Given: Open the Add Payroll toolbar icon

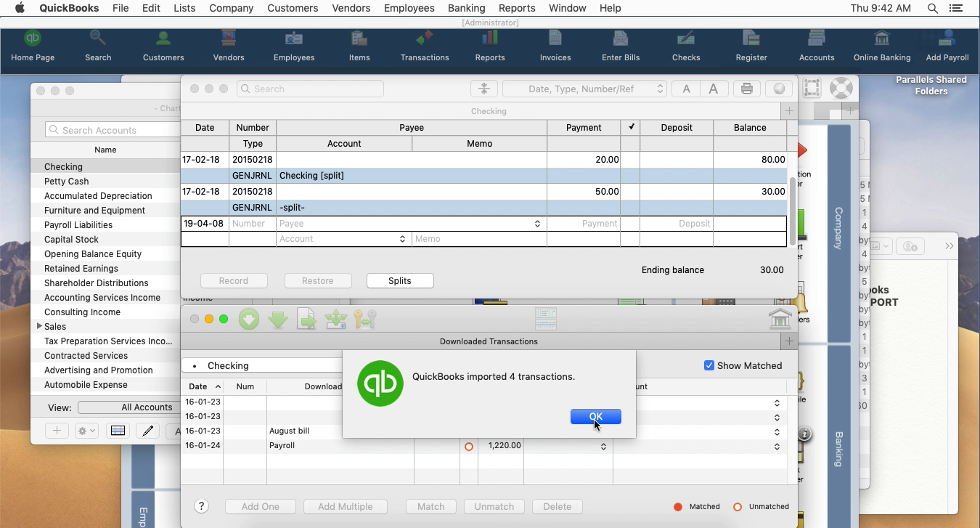Looking at the screenshot, I should pos(947,46).
